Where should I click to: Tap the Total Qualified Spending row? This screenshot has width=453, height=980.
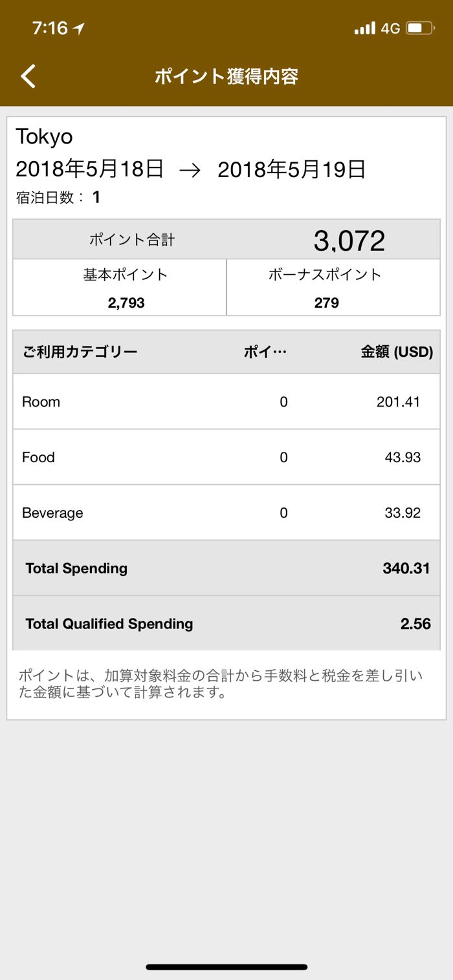(x=226, y=624)
